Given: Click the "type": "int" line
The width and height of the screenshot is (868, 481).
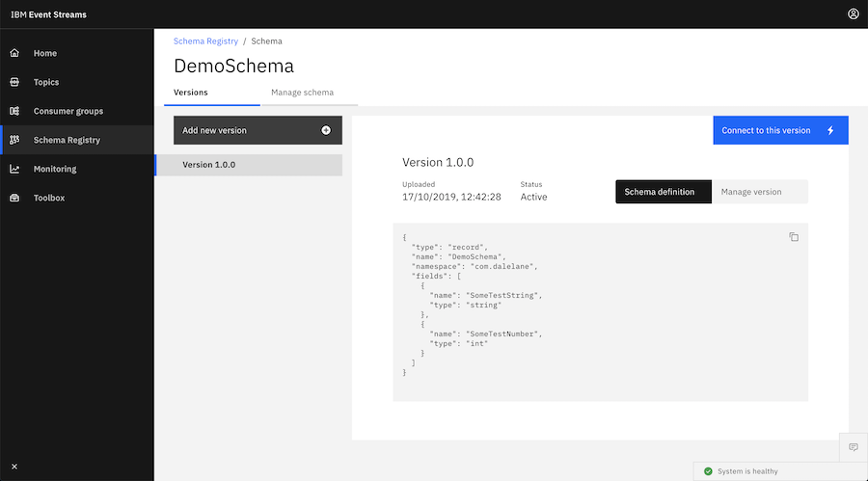Looking at the screenshot, I should pyautogui.click(x=459, y=343).
